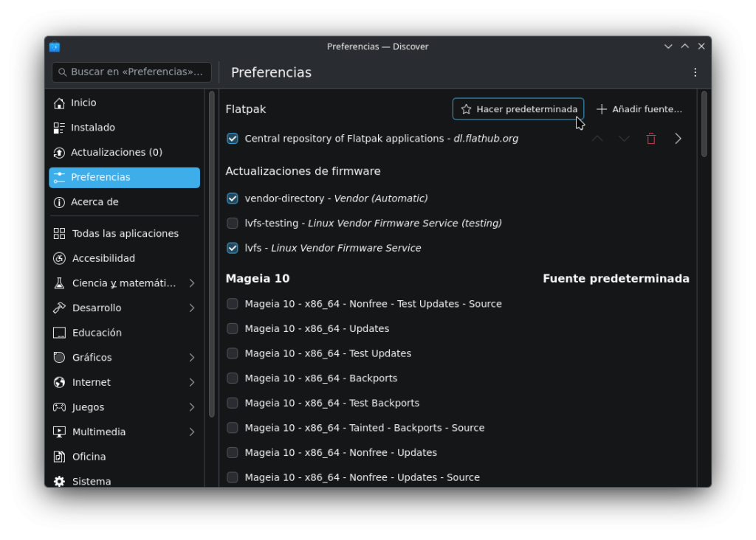Open the Instalado section
Screen dimensions: 756x540
pos(124,128)
